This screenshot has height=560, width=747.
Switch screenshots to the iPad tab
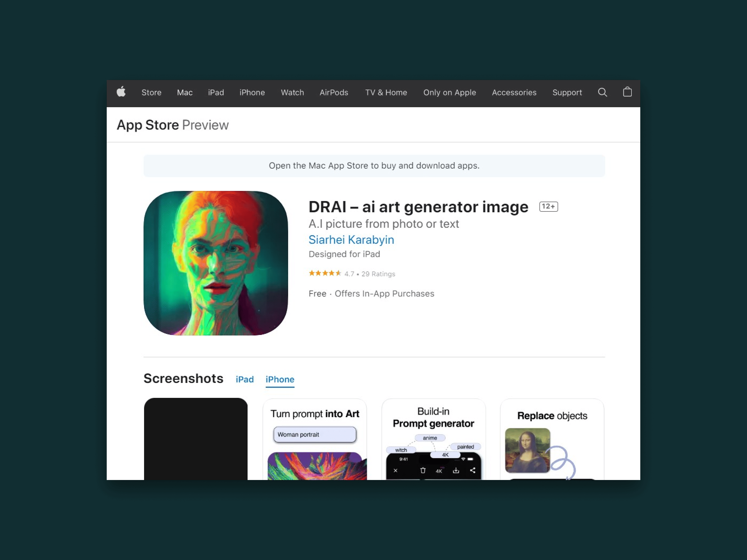[x=244, y=379]
